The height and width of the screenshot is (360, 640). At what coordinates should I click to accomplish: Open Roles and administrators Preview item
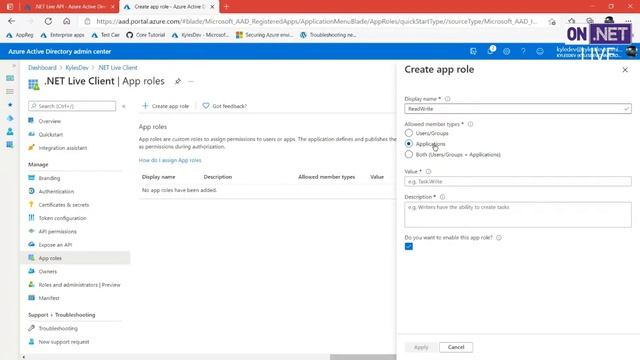[x=79, y=285]
